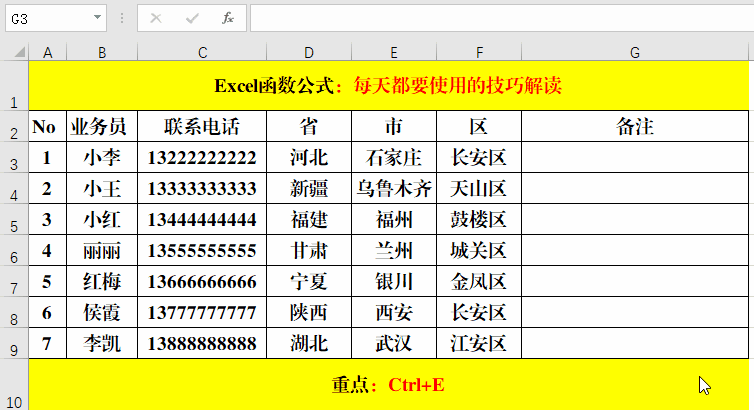Click the '业务员' header cell
This screenshot has height=410, width=754.
102,126
